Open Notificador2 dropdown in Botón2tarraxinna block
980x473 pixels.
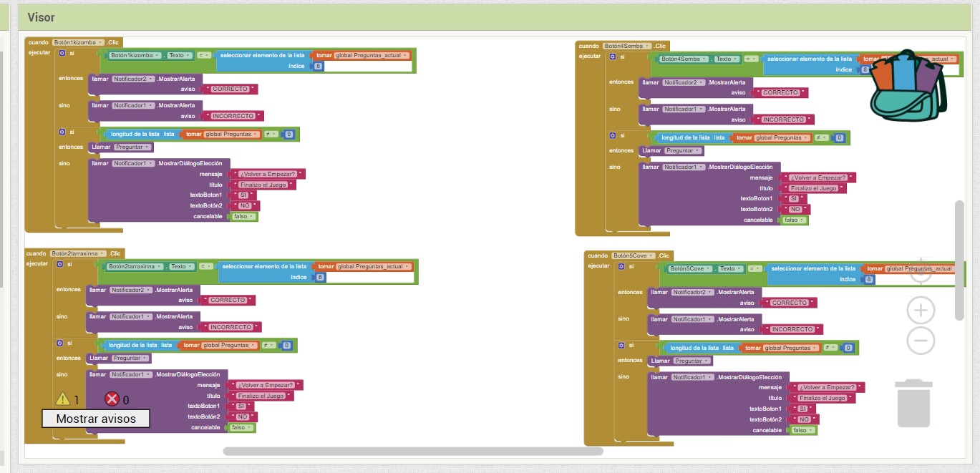pyautogui.click(x=129, y=290)
